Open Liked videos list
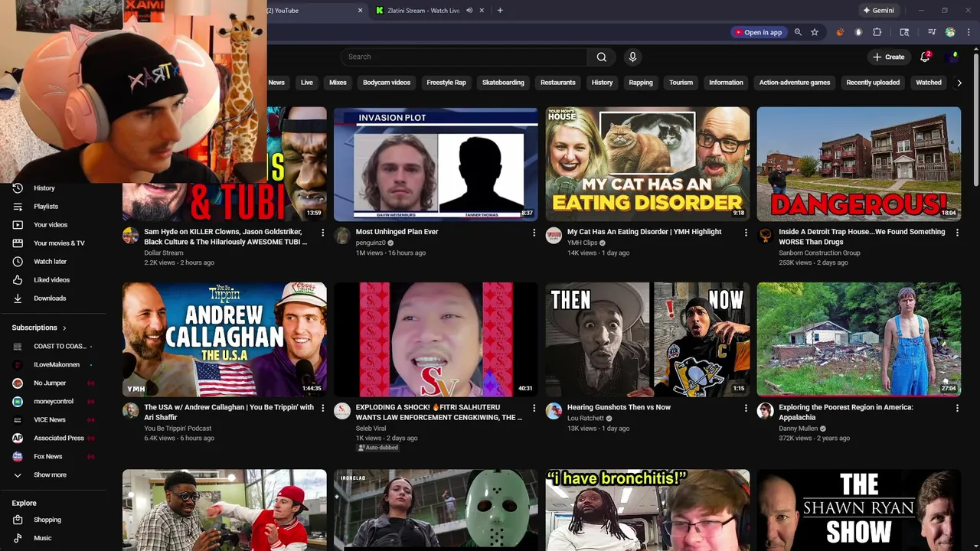Viewport: 980px width, 551px height. pos(53,280)
